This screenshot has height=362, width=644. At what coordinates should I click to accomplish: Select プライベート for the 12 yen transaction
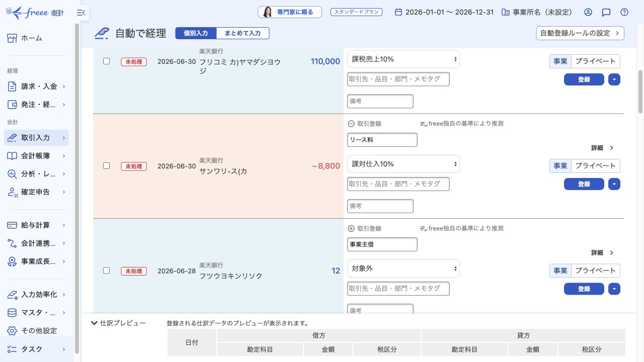tap(596, 270)
